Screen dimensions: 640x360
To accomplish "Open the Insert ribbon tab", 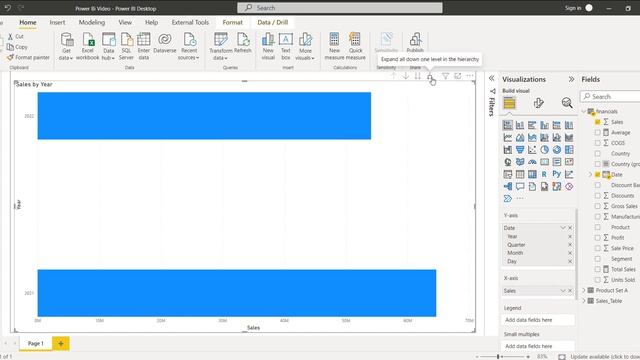I will pos(57,22).
